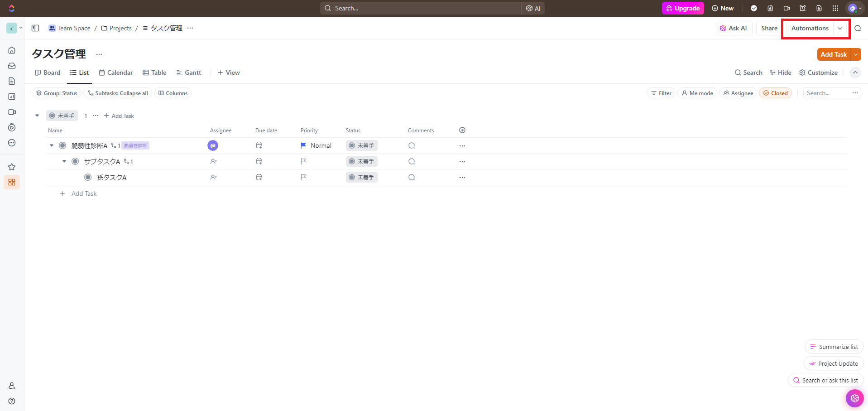
Task: Collapse the 未着手 status group
Action: point(37,116)
